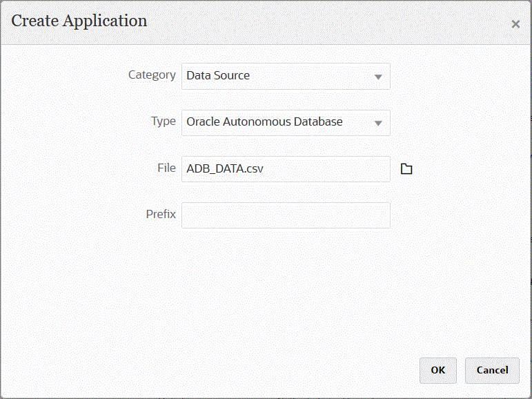Click the Prefix field label

click(x=161, y=214)
